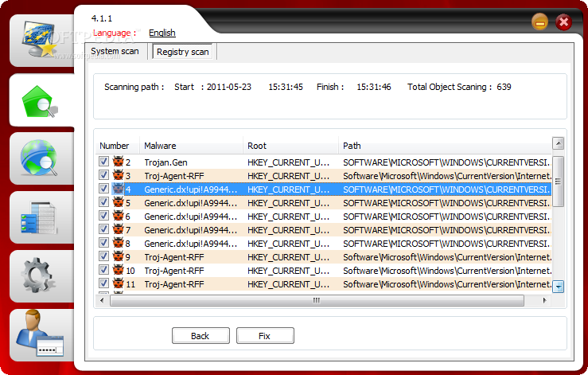The image size is (588, 375).
Task: Click the vertical scrollbar thumb
Action: point(559,182)
